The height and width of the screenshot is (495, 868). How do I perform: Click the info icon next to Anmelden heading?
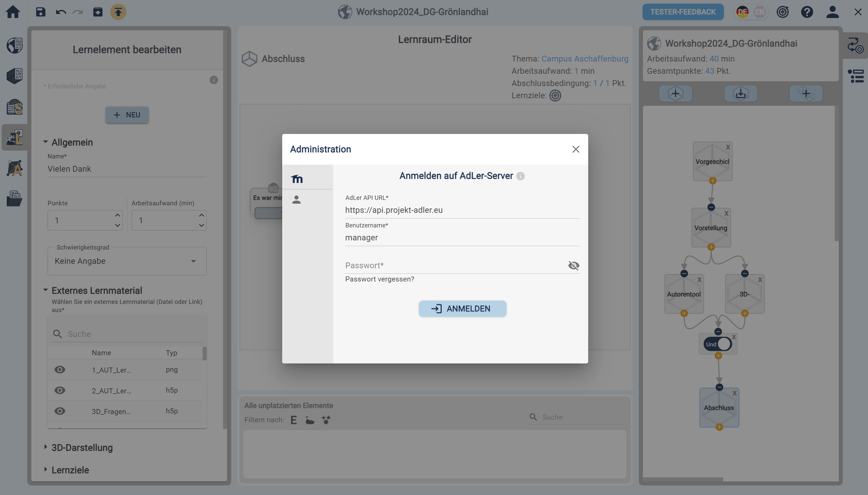(x=521, y=176)
